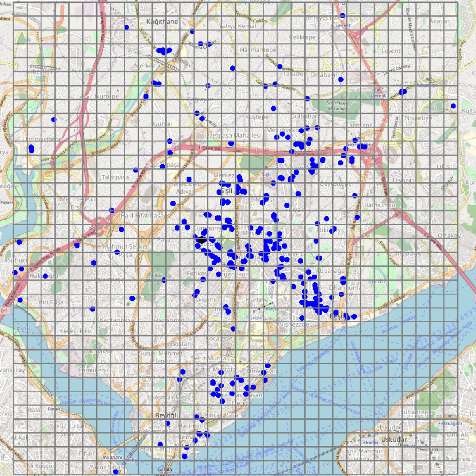Click the Gayrettepe label
The height and width of the screenshot is (476, 476).
(x=336, y=184)
